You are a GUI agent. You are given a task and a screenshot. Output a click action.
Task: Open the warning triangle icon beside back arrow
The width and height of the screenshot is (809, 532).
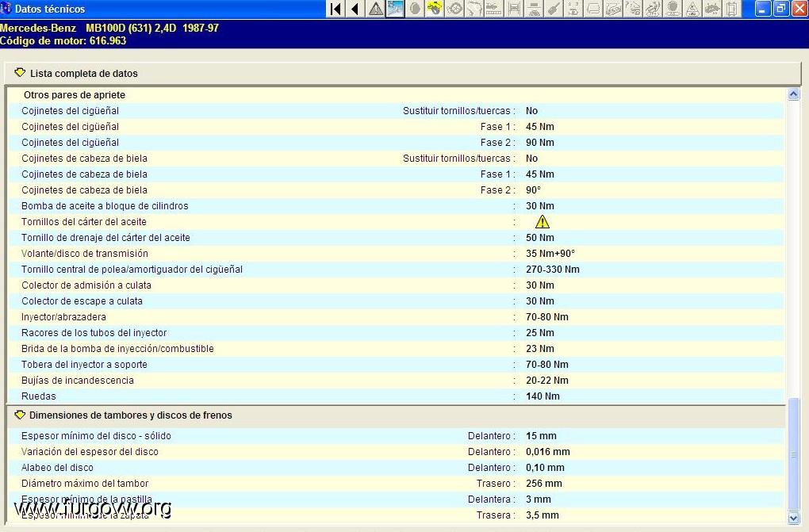(376, 9)
